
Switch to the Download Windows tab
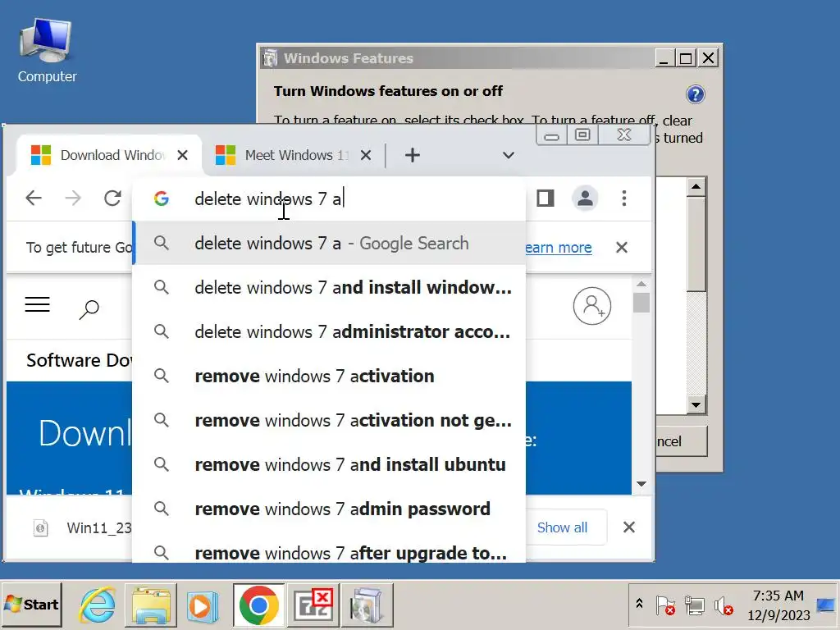(x=109, y=155)
